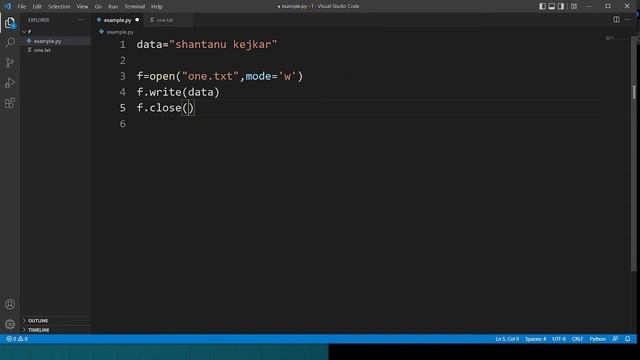The height and width of the screenshot is (360, 640).
Task: Select language mode Python in status bar
Action: [x=598, y=339]
